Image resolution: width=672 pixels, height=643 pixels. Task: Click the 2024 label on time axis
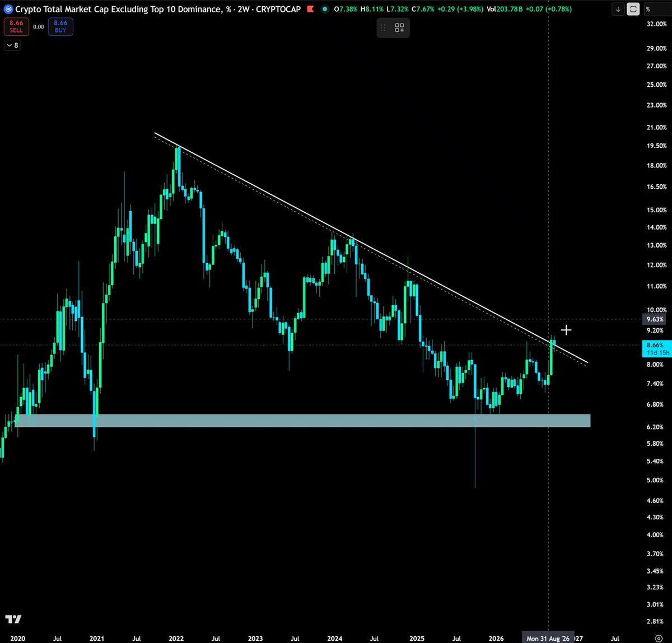point(335,638)
